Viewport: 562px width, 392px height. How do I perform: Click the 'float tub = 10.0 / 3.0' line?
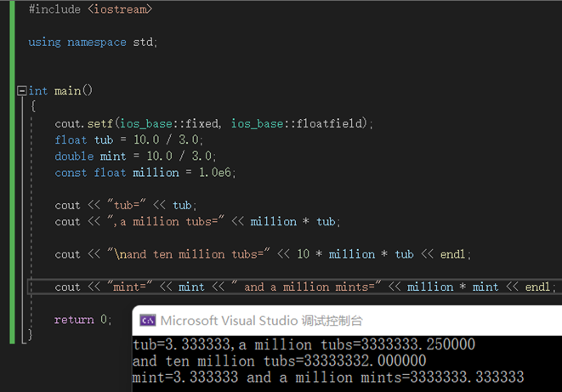pyautogui.click(x=129, y=139)
